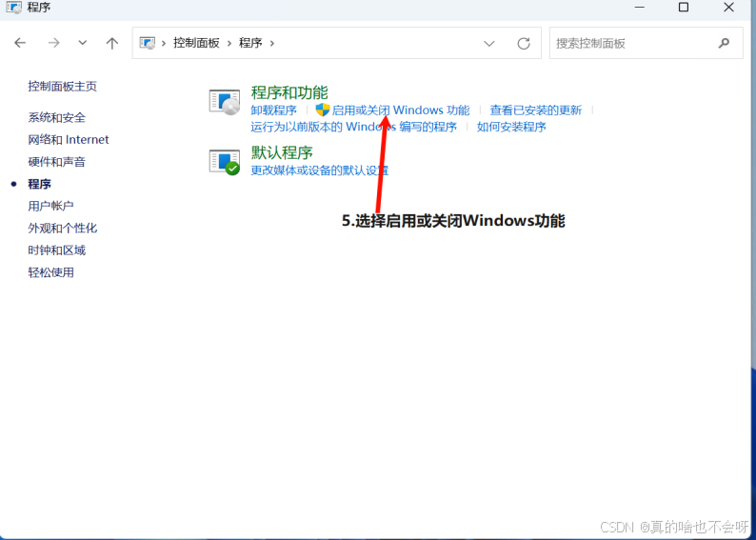The width and height of the screenshot is (756, 540).
Task: Minimize the 程序 window
Action: pos(640,8)
